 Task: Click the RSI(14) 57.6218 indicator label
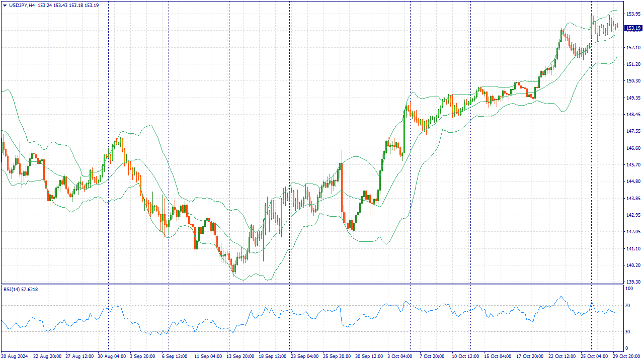point(21,289)
